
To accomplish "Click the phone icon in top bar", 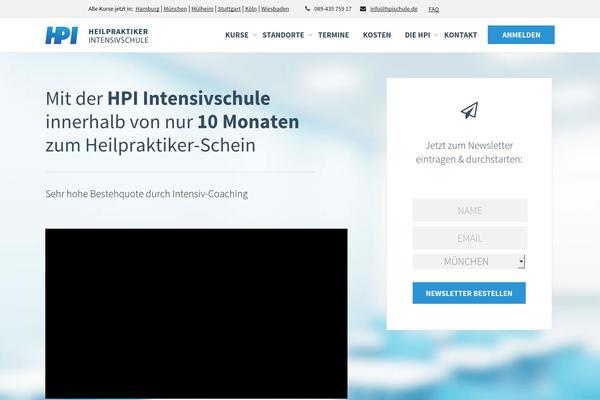I will (x=308, y=9).
